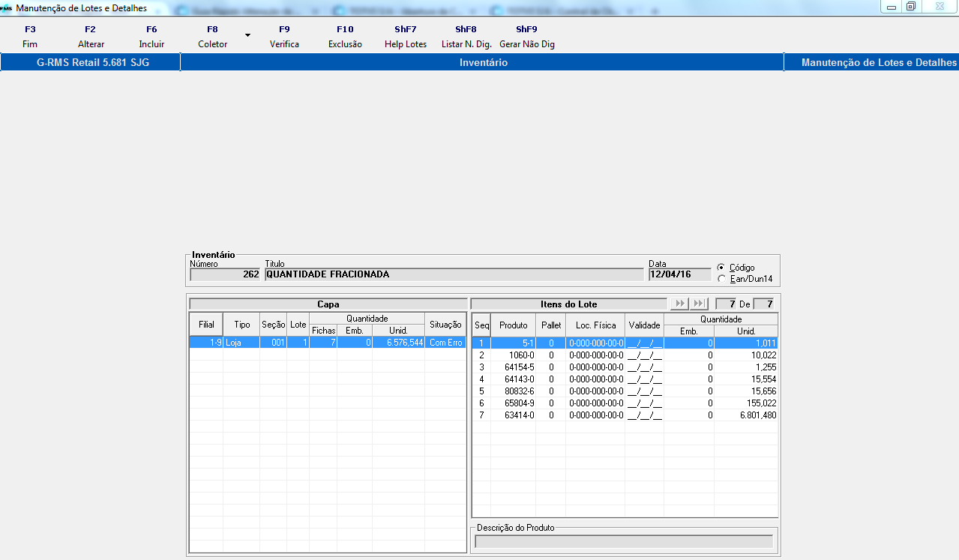Click the quantity value 1,255

[746, 367]
